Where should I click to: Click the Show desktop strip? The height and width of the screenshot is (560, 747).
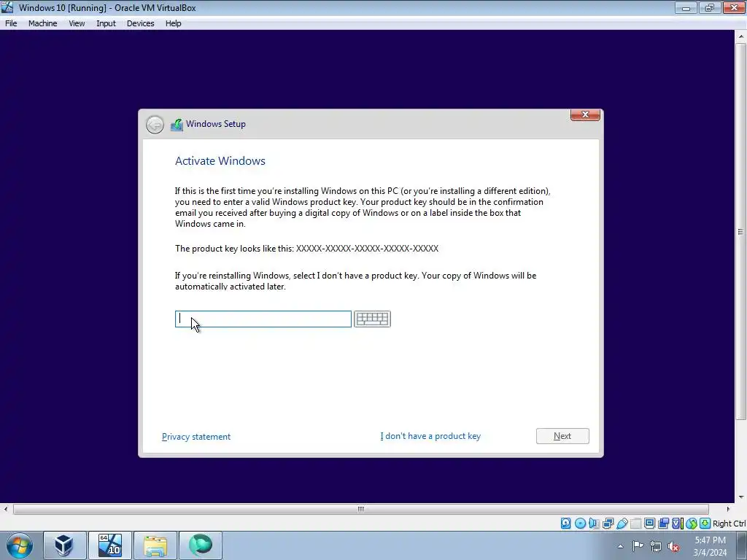(x=741, y=545)
